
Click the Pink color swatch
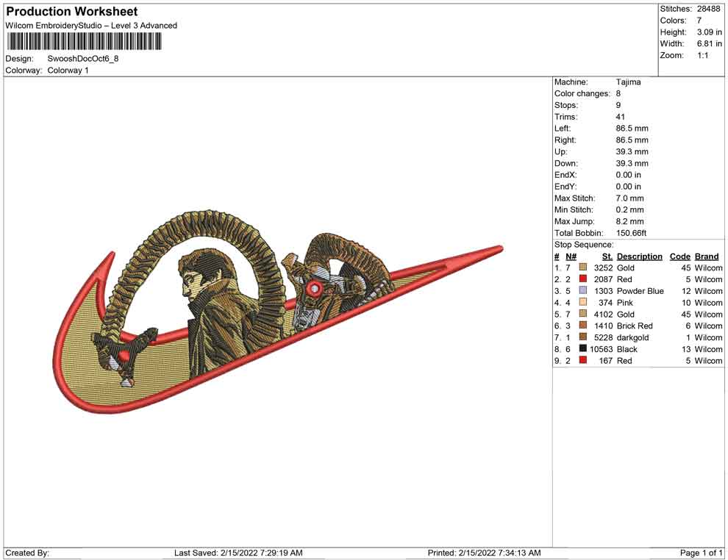(583, 302)
